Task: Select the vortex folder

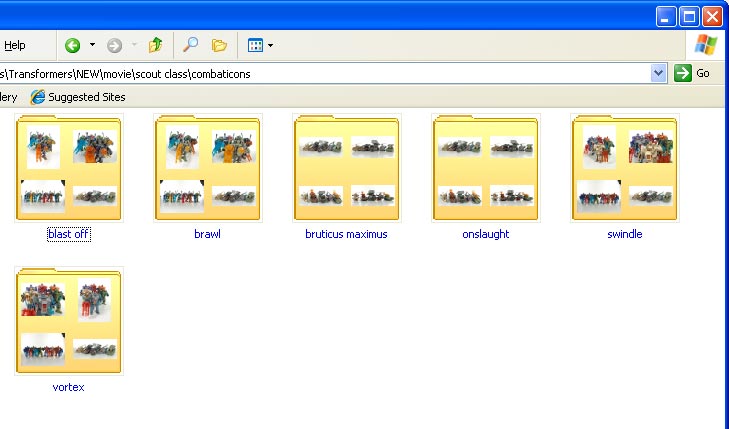Action: (x=68, y=322)
